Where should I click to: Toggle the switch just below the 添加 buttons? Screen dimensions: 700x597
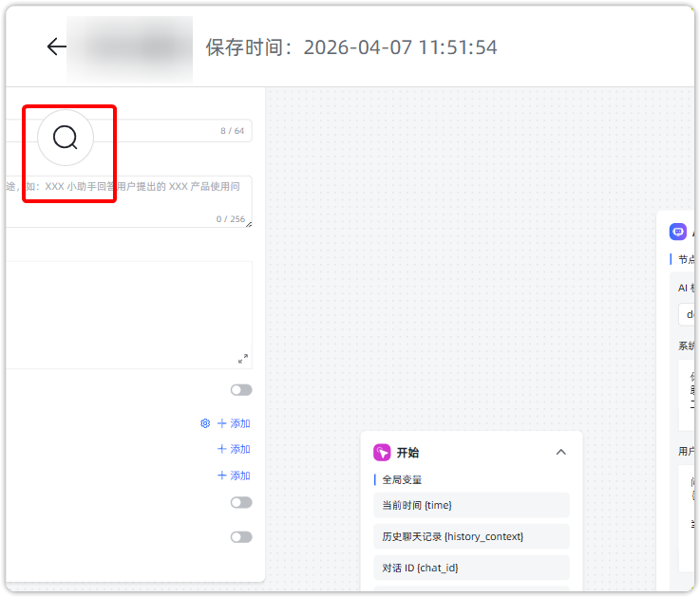(x=241, y=503)
